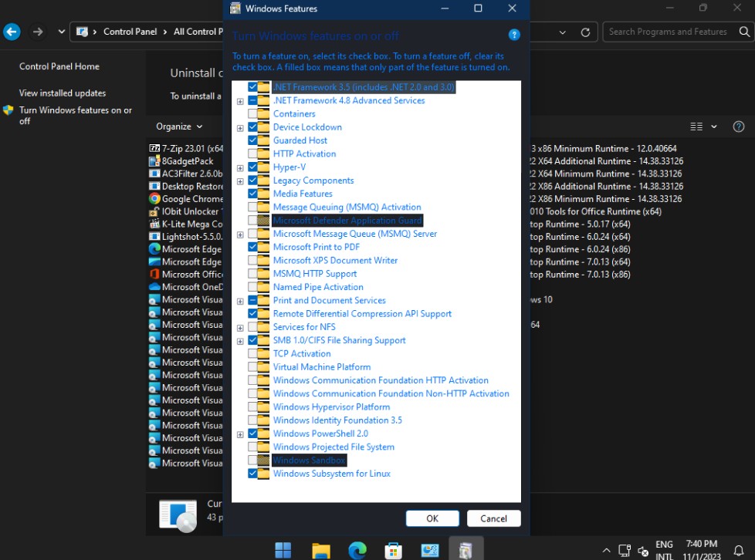Screen dimensions: 755x560
Task: Enable HTTP Activation checkbox
Action: click(x=252, y=153)
